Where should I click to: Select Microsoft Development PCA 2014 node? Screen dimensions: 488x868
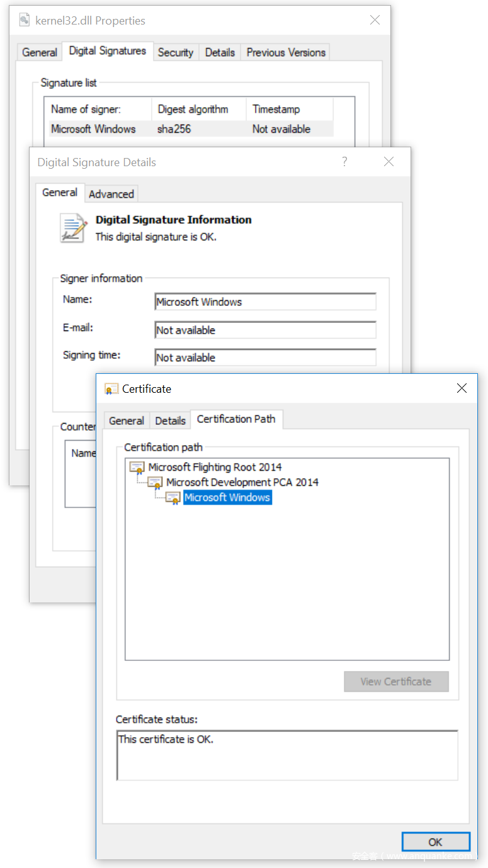[242, 482]
